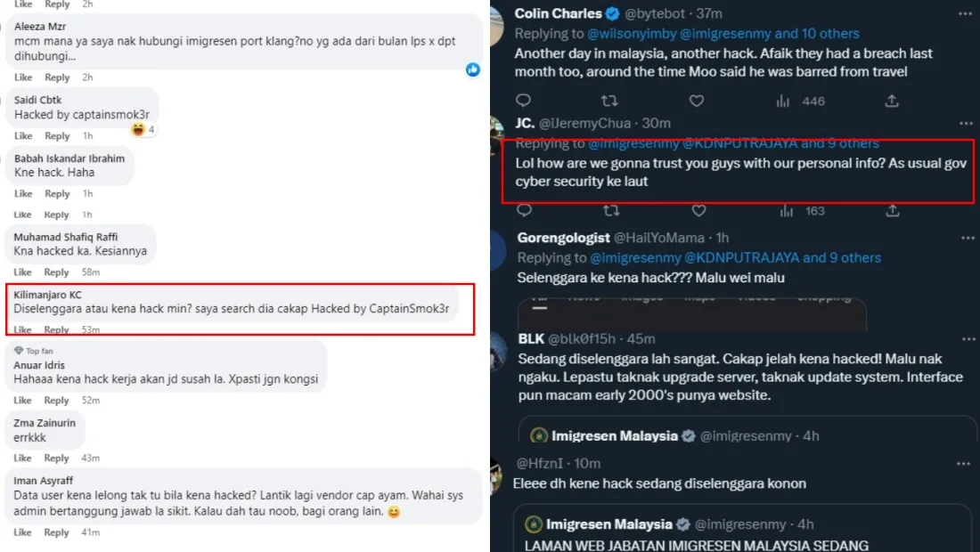Reply to Anuar Idris's comment
Image resolution: width=980 pixels, height=552 pixels.
[57, 401]
